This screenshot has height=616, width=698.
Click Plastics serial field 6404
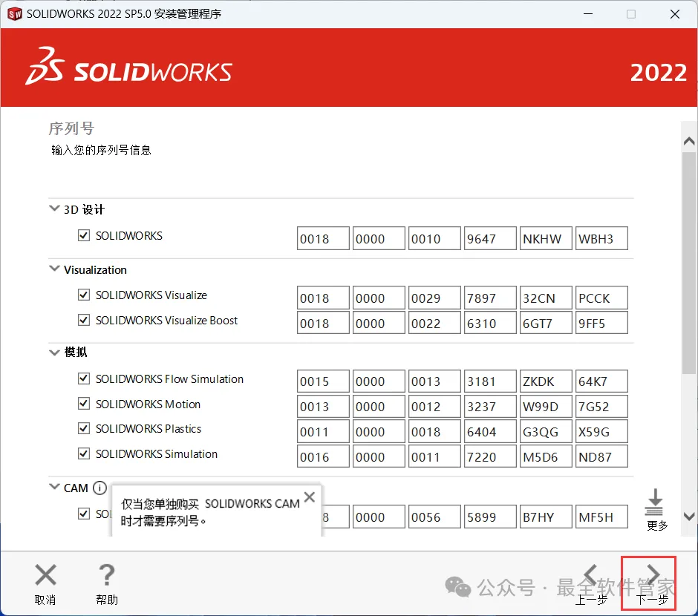click(x=490, y=431)
